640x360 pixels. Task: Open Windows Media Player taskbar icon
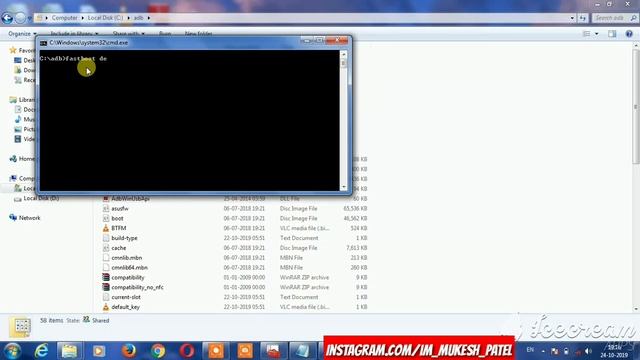pos(99,351)
